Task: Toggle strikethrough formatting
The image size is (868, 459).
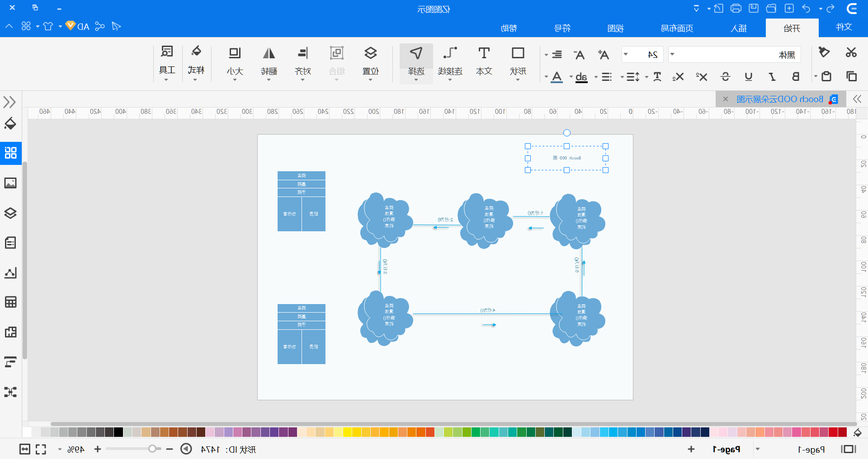Action: click(x=725, y=77)
